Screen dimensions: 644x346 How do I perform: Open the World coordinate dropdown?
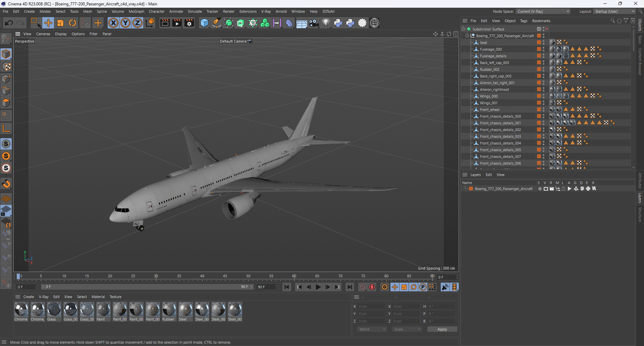click(372, 329)
